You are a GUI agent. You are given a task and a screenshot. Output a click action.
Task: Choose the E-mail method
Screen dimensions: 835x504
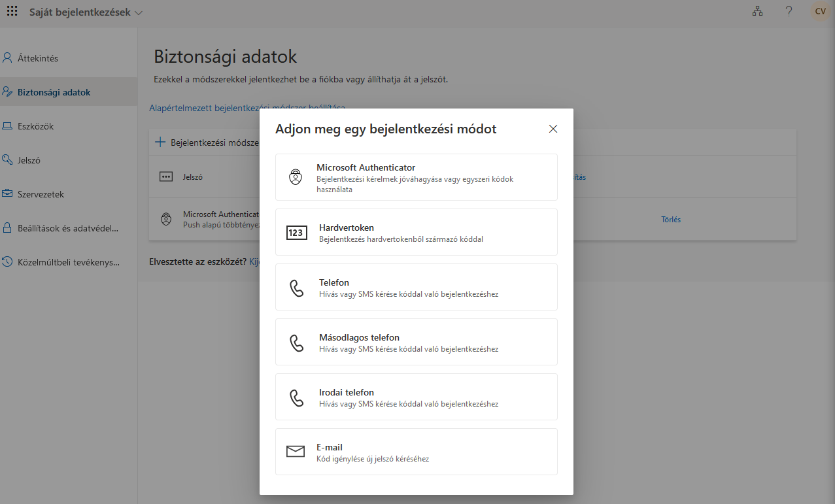point(417,452)
